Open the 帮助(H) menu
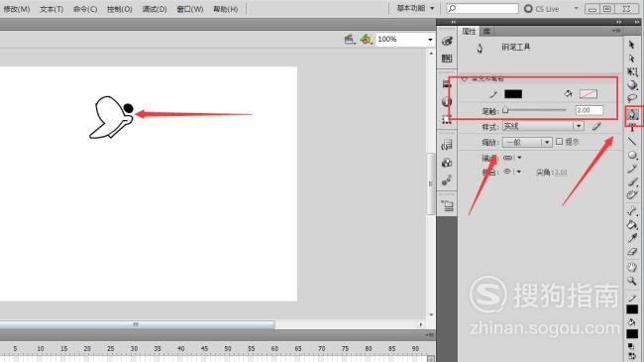The width and height of the screenshot is (644, 362). (x=226, y=9)
